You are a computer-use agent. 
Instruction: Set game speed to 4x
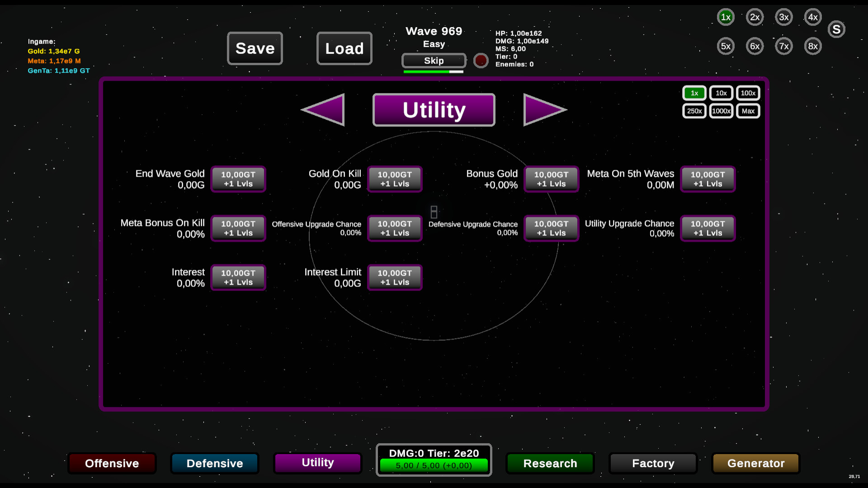click(813, 17)
